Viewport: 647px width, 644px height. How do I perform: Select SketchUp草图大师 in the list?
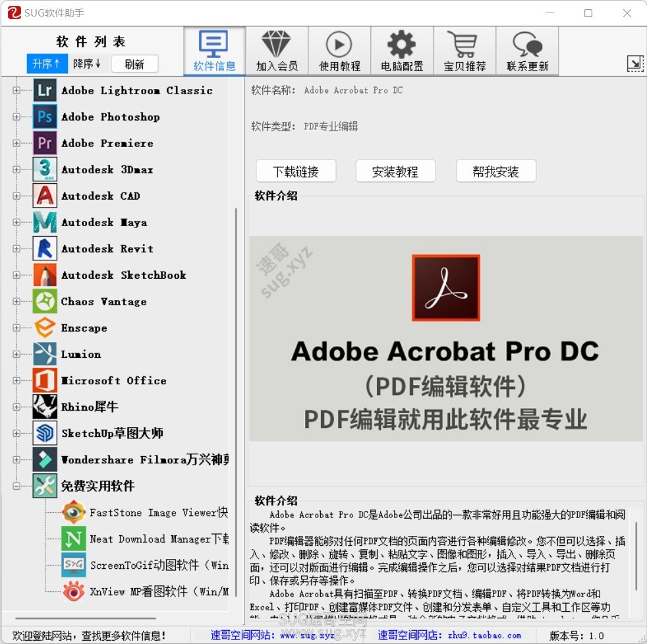coord(112,434)
